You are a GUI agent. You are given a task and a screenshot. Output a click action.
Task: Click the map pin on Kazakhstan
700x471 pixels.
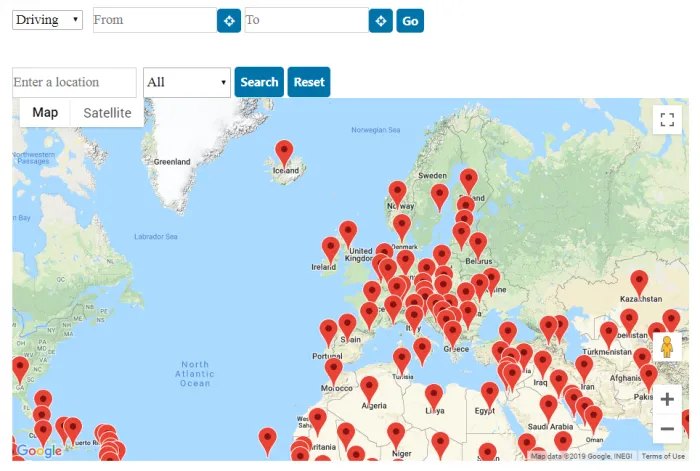click(x=639, y=284)
